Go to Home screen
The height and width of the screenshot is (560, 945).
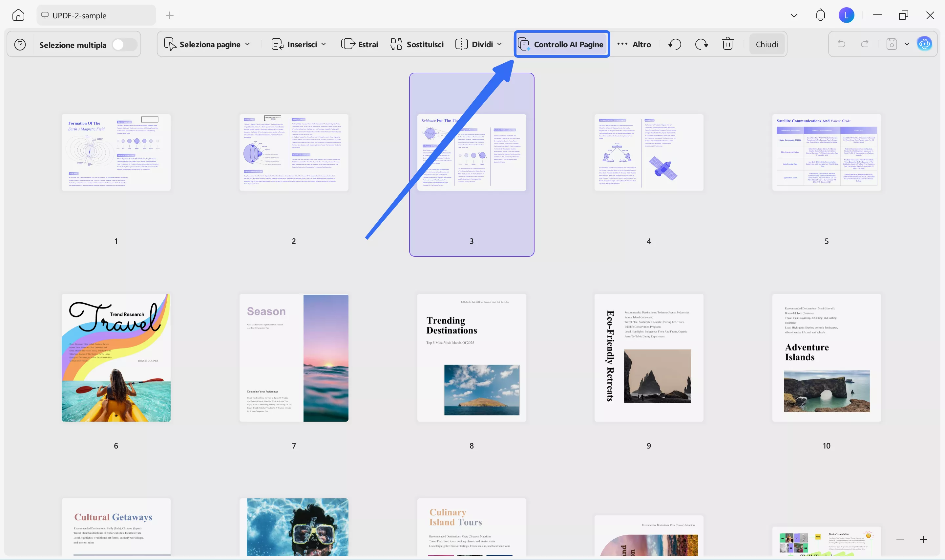[18, 15]
